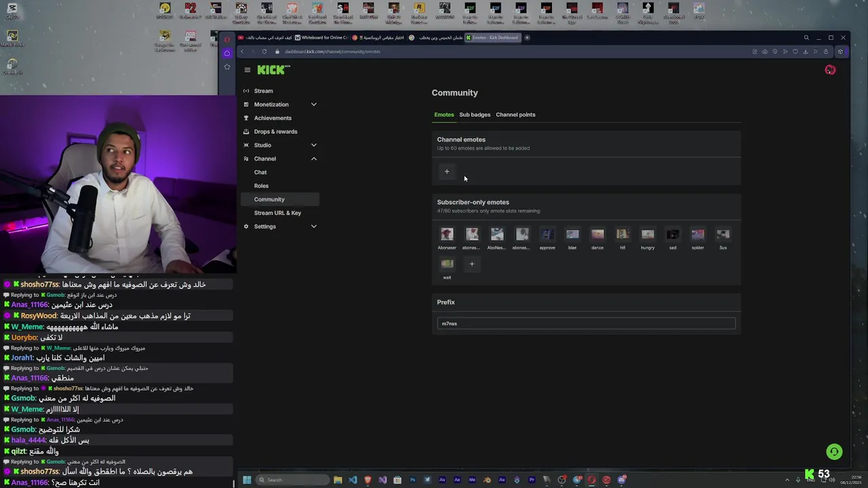Open the Windows Start menu
This screenshot has height=488, width=868.
click(247, 480)
